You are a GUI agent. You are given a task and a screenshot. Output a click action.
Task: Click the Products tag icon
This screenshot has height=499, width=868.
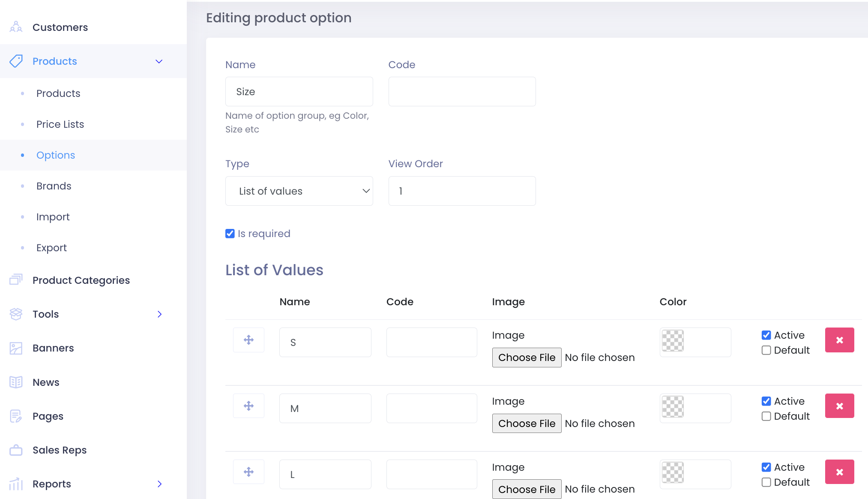pos(16,61)
